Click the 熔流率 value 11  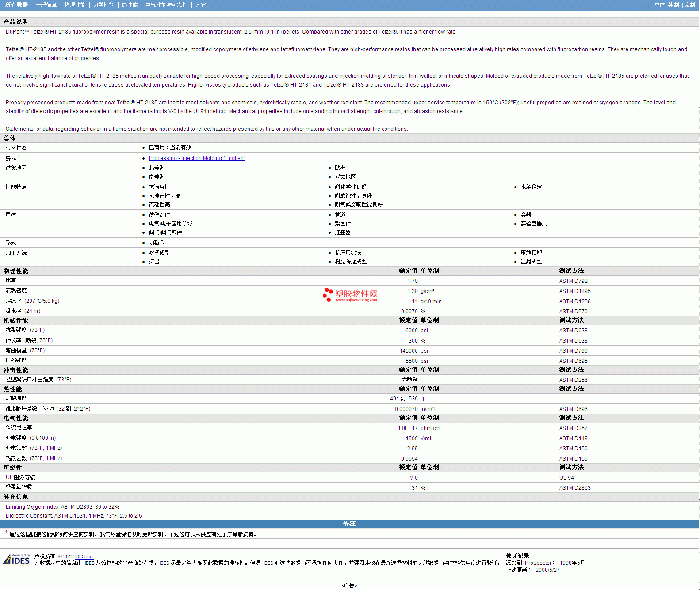click(415, 301)
